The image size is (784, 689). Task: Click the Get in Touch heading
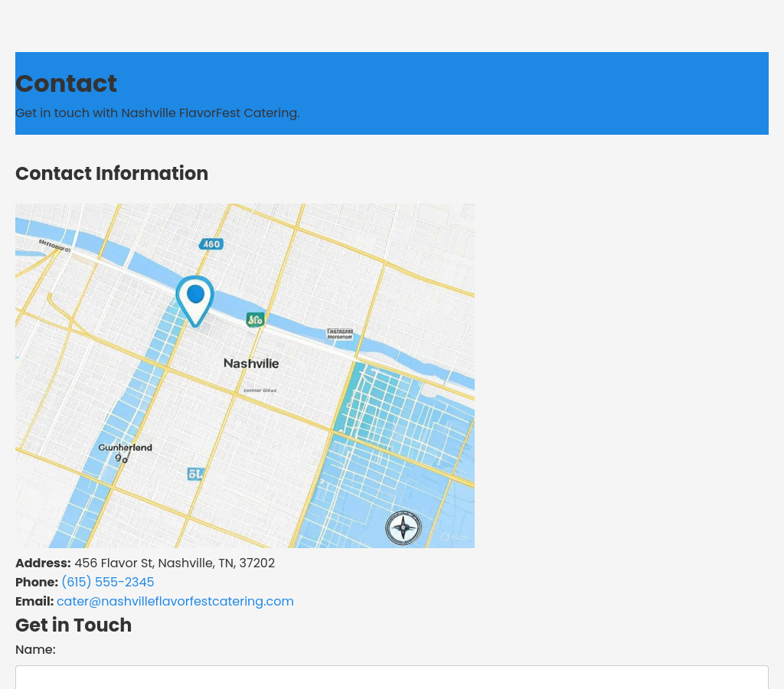73,625
